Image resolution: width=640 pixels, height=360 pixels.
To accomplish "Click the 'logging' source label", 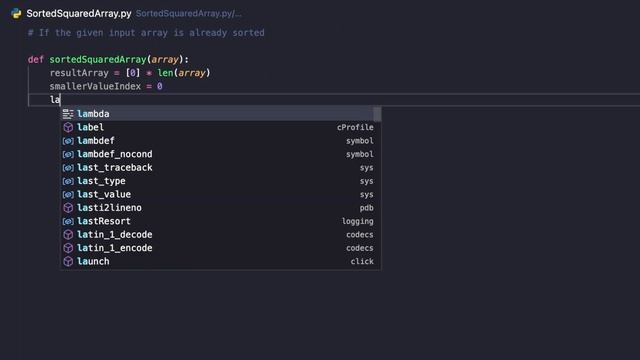I will pyautogui.click(x=358, y=221).
